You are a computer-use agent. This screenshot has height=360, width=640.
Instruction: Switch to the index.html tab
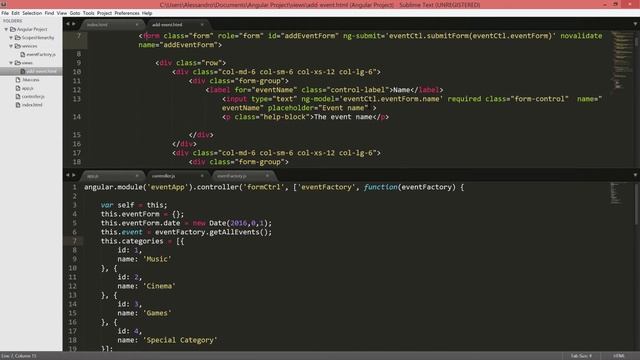click(112, 24)
